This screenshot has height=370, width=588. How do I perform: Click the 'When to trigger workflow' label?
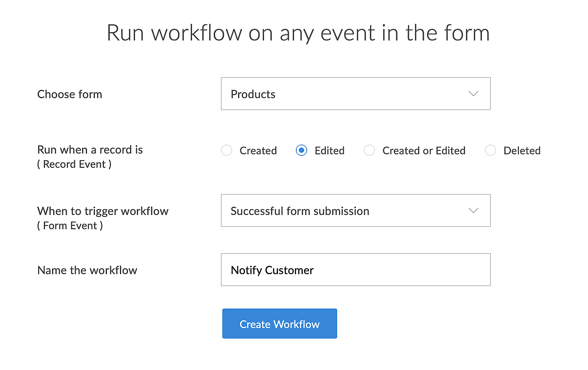[103, 211]
